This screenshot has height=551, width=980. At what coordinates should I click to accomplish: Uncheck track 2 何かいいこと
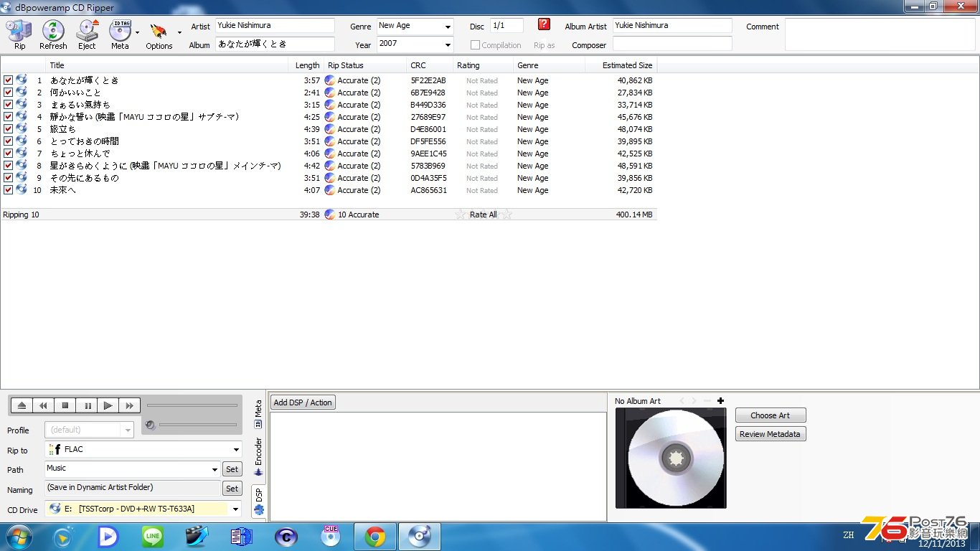point(8,93)
